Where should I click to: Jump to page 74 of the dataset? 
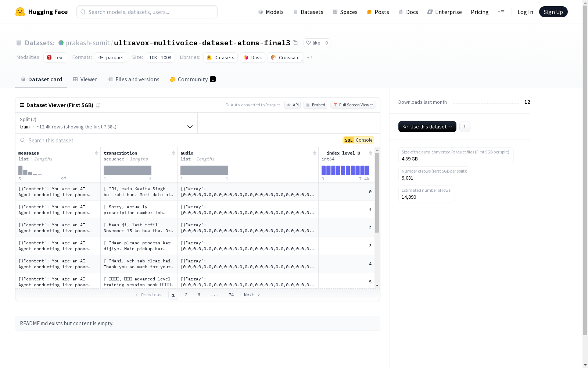pyautogui.click(x=231, y=295)
